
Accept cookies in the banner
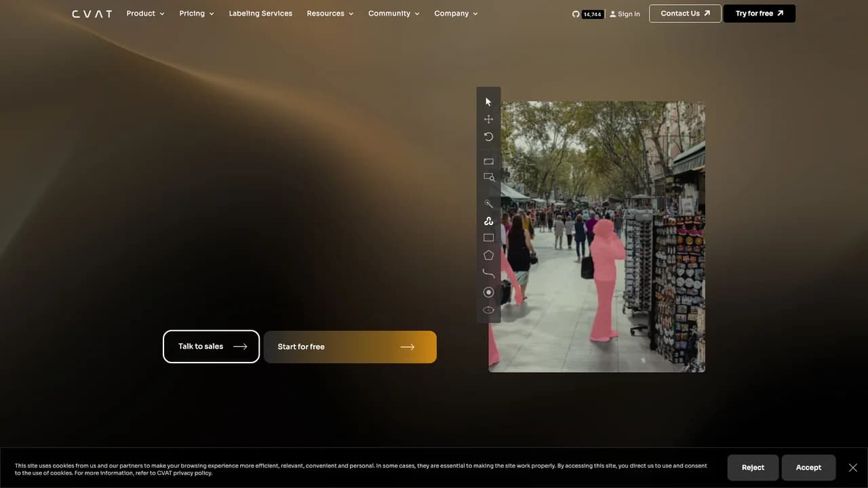(808, 468)
